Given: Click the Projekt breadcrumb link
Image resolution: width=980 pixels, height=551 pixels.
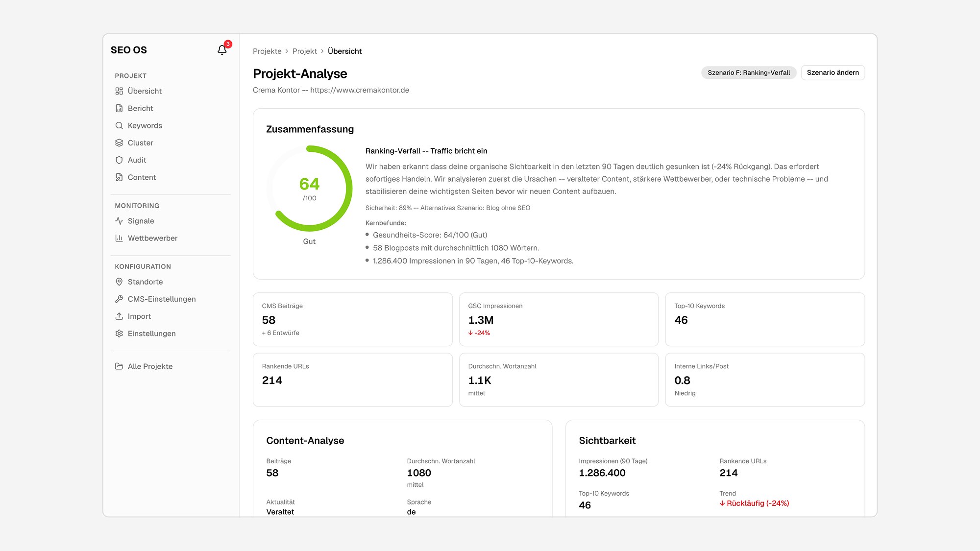Looking at the screenshot, I should click(x=305, y=51).
